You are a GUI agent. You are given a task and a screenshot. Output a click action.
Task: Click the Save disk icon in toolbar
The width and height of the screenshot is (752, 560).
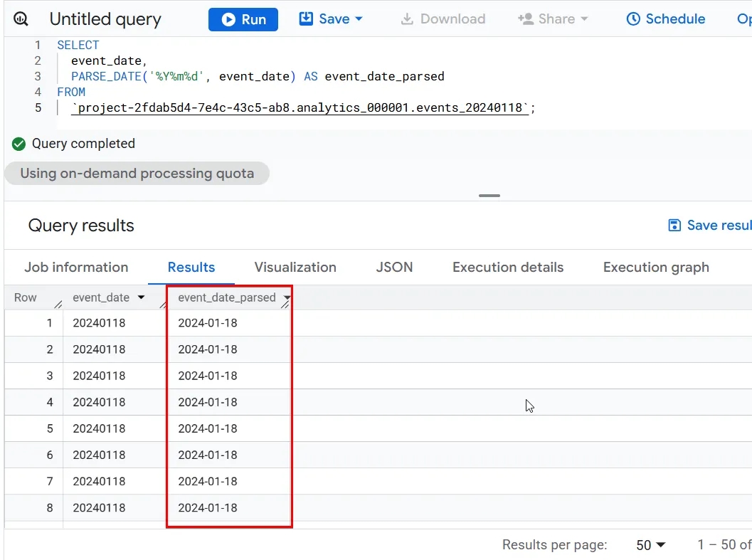(306, 19)
